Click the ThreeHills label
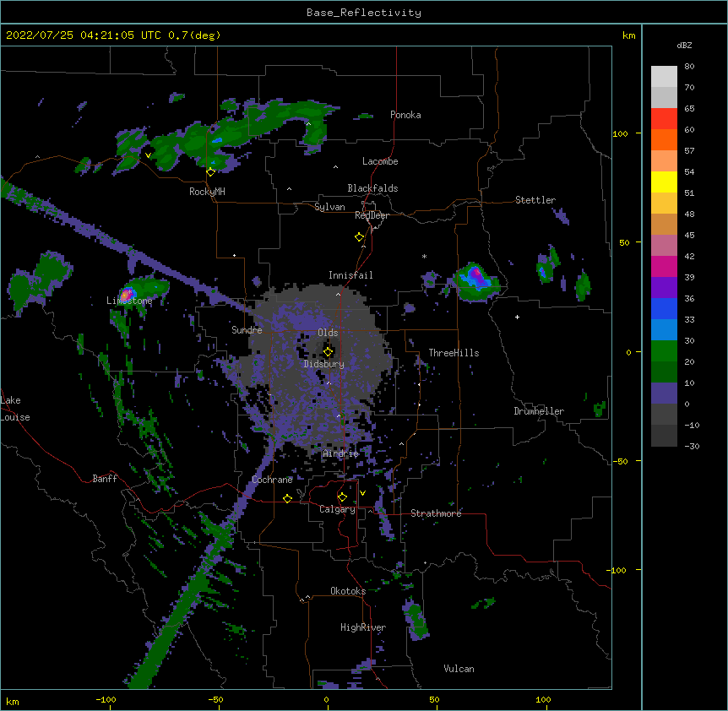This screenshot has height=711, width=728. point(454,353)
